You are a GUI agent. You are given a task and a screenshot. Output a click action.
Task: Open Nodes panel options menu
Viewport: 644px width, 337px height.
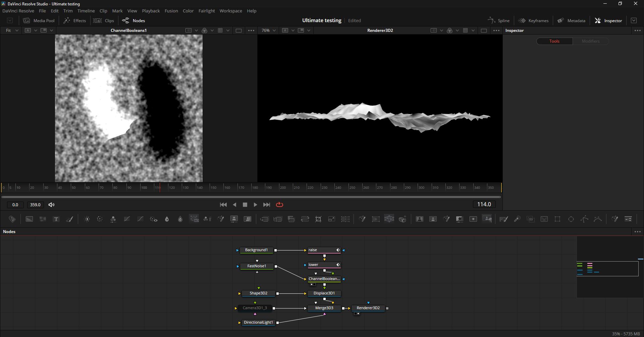pyautogui.click(x=637, y=231)
